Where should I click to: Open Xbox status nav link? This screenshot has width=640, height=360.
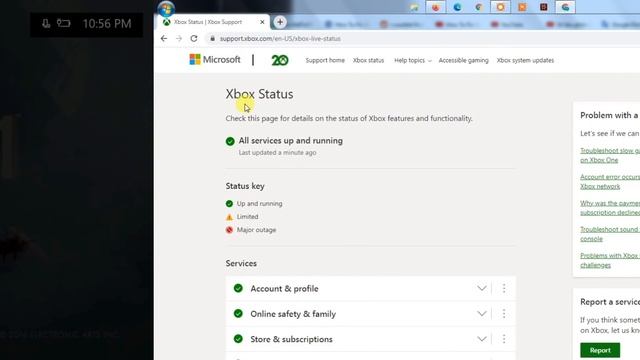pyautogui.click(x=369, y=60)
